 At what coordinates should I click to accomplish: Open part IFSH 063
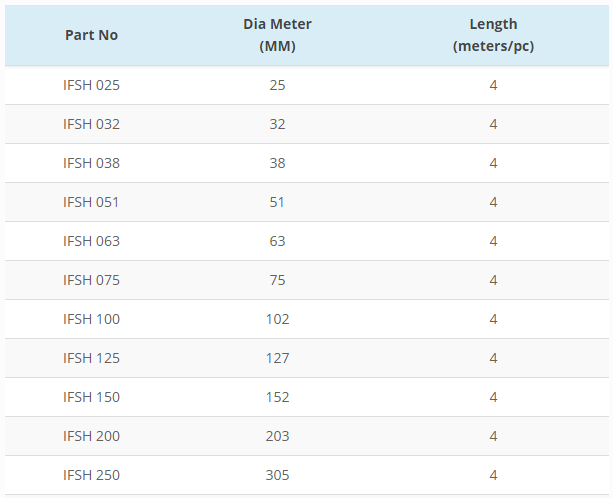pyautogui.click(x=91, y=241)
